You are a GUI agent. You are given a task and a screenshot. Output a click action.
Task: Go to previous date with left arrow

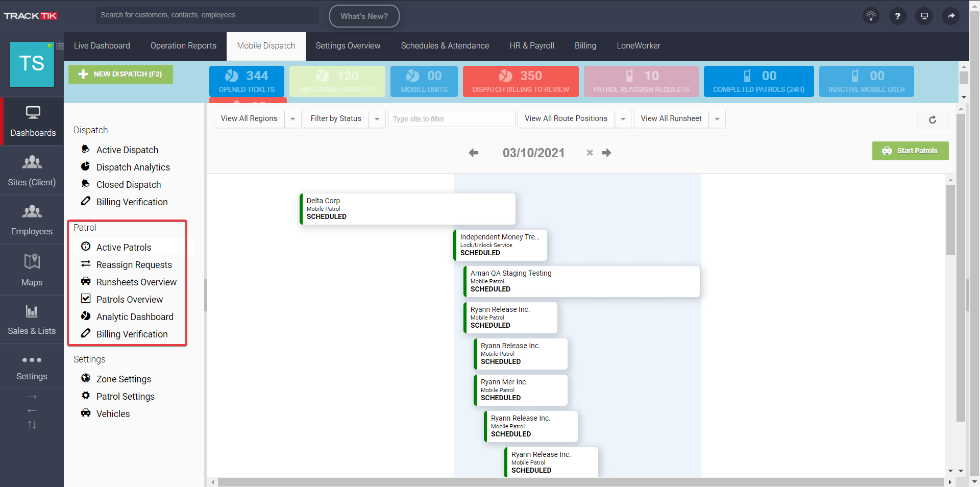pos(473,153)
